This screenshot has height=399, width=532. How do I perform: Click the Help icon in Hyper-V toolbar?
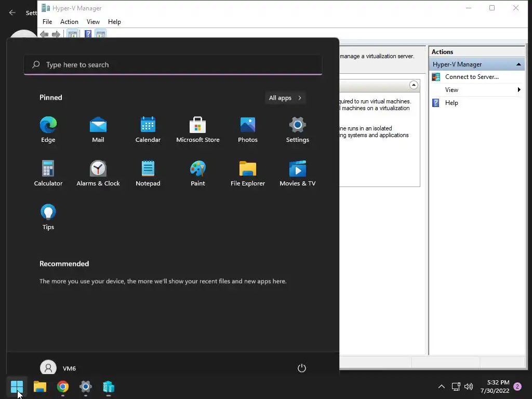click(x=88, y=34)
